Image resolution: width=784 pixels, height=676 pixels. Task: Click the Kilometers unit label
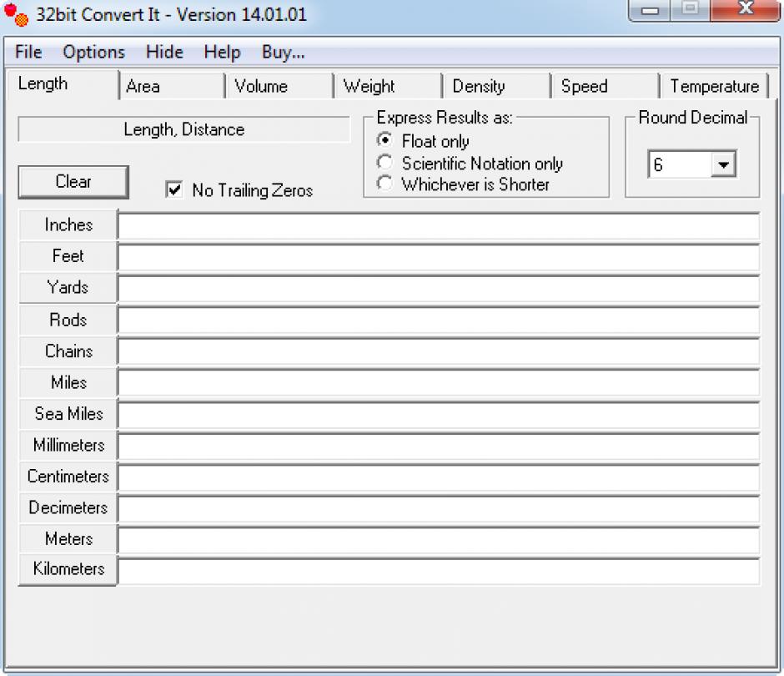click(68, 569)
